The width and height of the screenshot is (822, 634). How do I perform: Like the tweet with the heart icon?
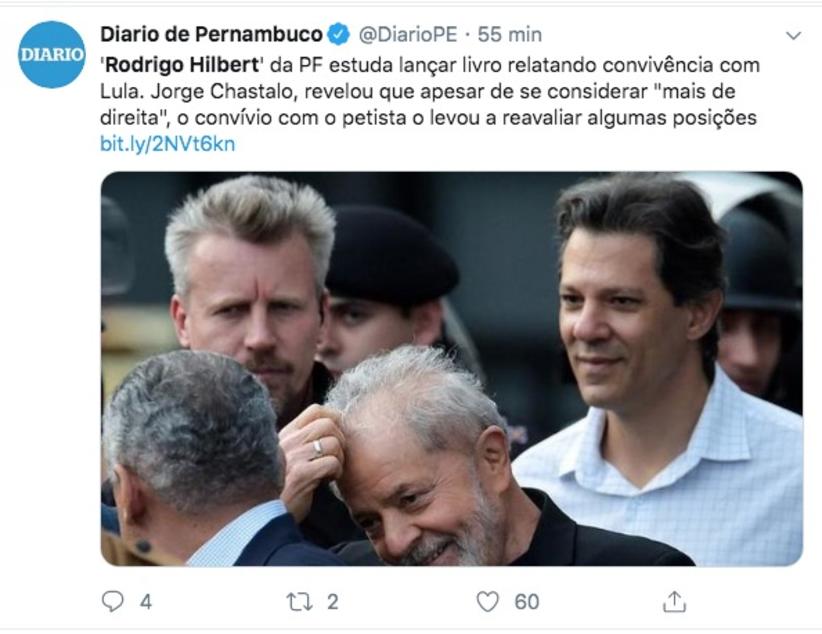pos(488,601)
